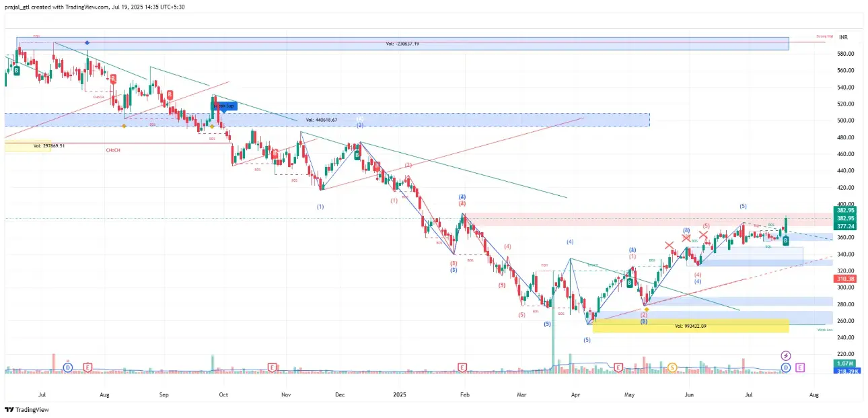Viewport: 868px width, 418px height.
Task: Click the 260.00 price axis value
Action: (x=845, y=321)
